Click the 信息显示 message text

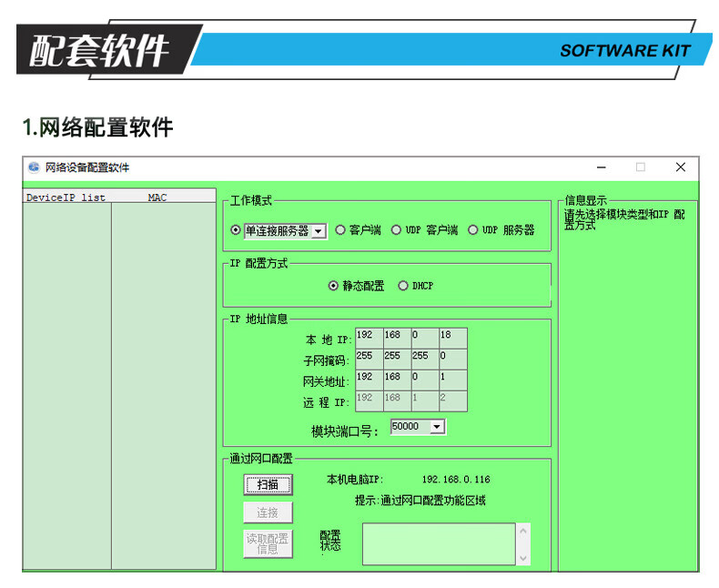coord(624,219)
